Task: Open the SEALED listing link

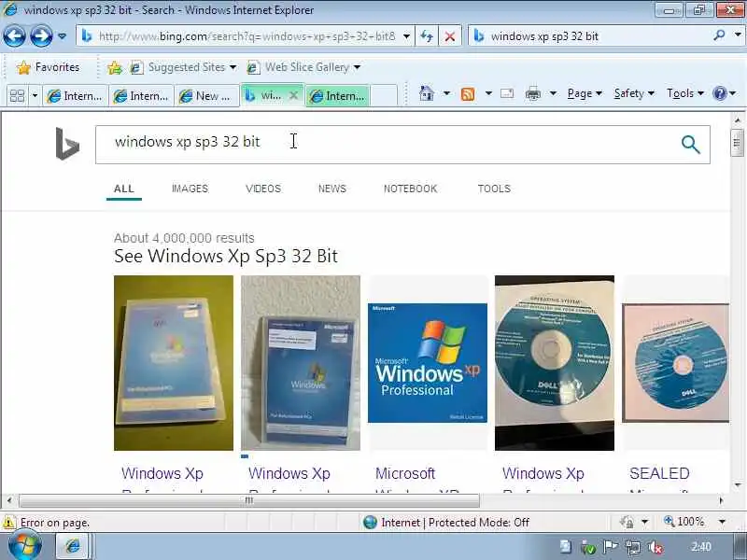Action: pos(659,473)
